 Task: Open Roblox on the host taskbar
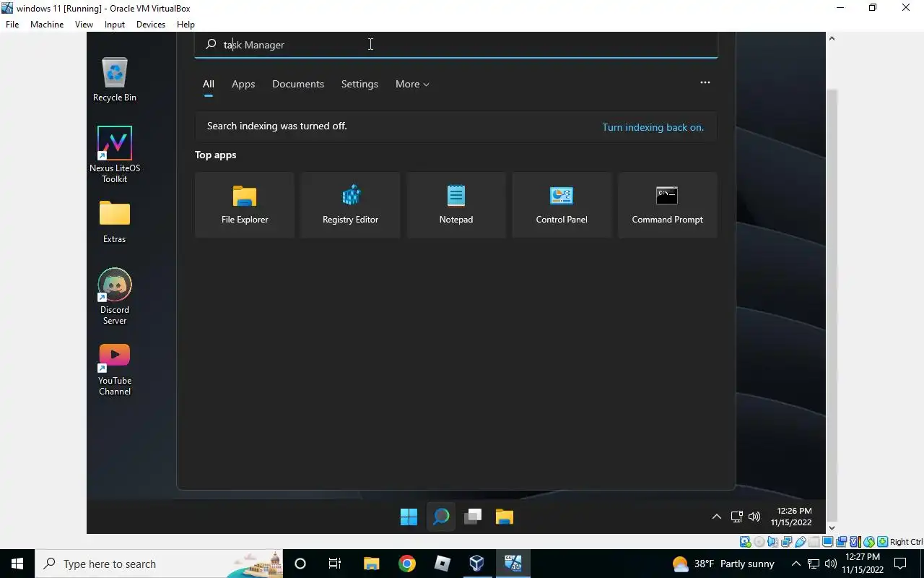tap(443, 564)
